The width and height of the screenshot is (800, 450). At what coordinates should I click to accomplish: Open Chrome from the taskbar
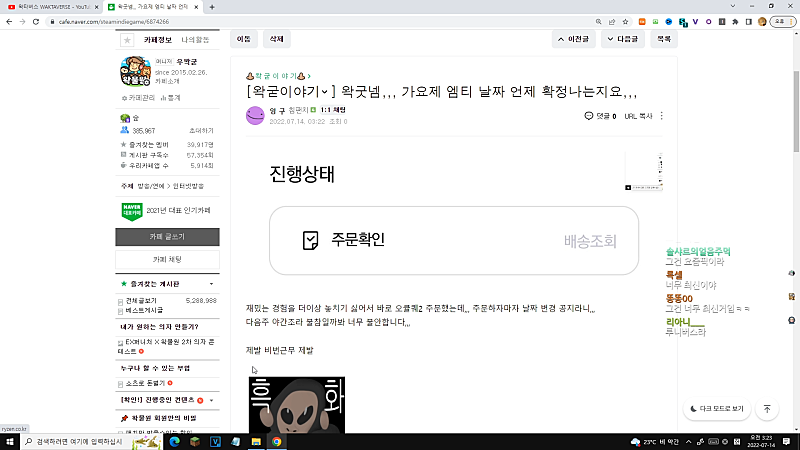click(x=277, y=442)
